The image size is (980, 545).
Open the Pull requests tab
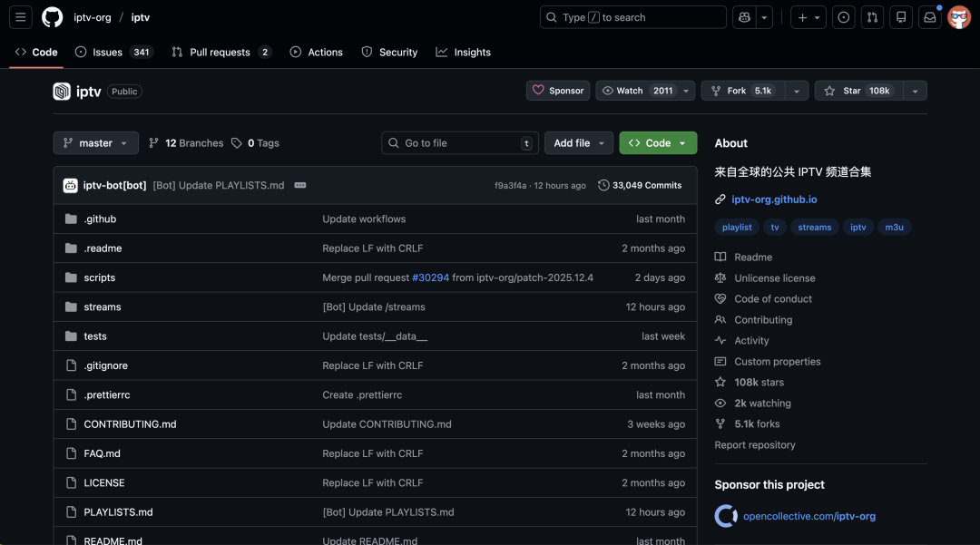coord(222,53)
